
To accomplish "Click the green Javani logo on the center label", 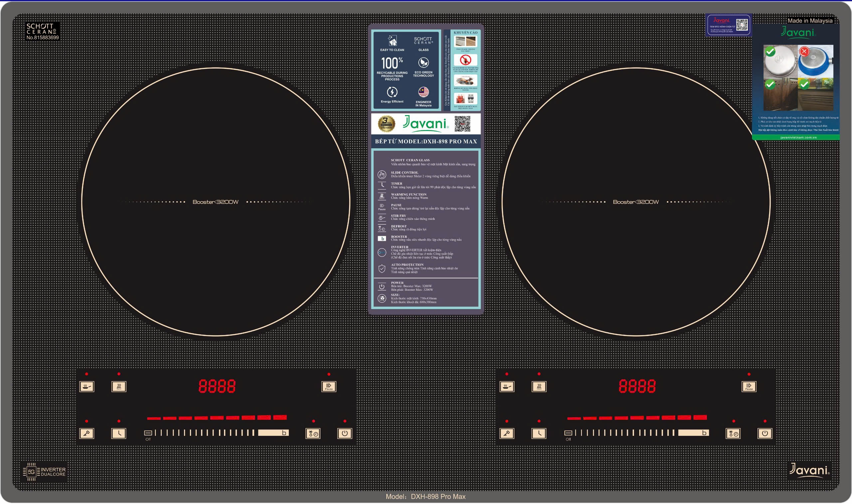I will pos(426,124).
